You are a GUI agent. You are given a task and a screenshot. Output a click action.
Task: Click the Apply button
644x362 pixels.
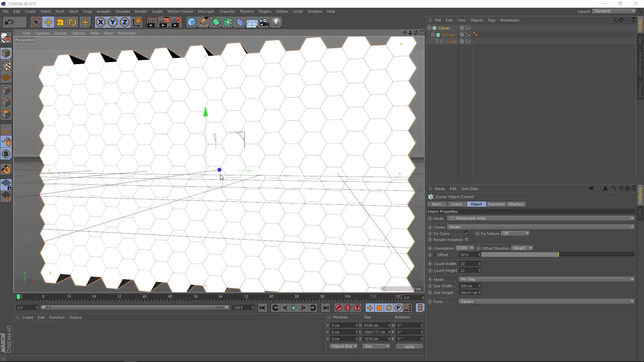coord(409,346)
